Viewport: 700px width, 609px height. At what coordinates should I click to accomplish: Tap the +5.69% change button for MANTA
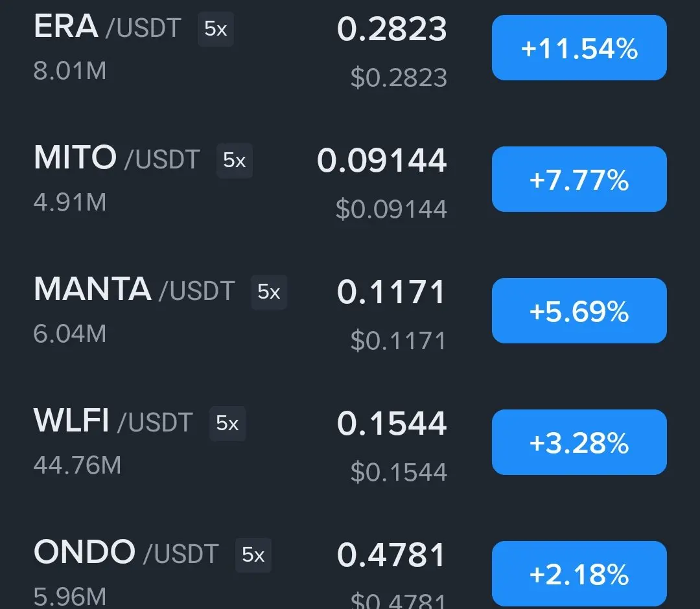pos(579,310)
